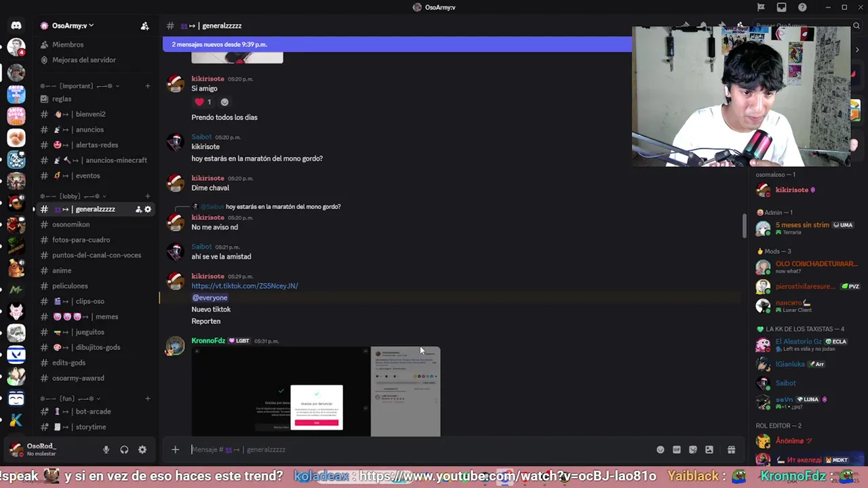Mute the microphone
This screenshot has width=868, height=488.
click(x=106, y=449)
